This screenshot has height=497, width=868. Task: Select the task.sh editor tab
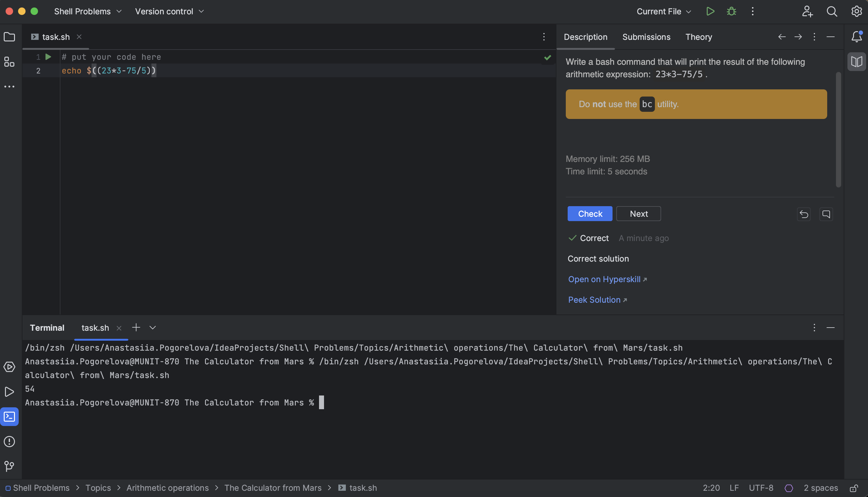(x=56, y=37)
